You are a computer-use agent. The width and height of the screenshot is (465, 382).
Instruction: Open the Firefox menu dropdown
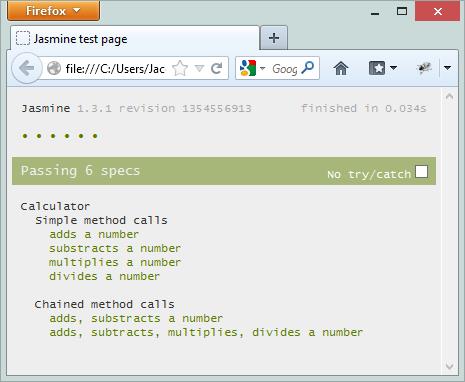pos(53,10)
